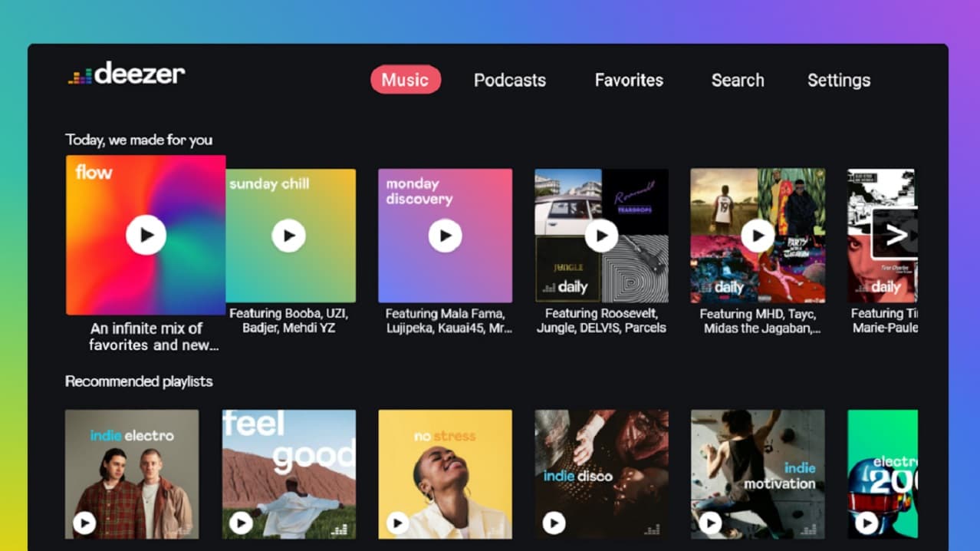Open the indie disco playlist cover
Viewport: 980px width, 551px height.
pos(602,474)
